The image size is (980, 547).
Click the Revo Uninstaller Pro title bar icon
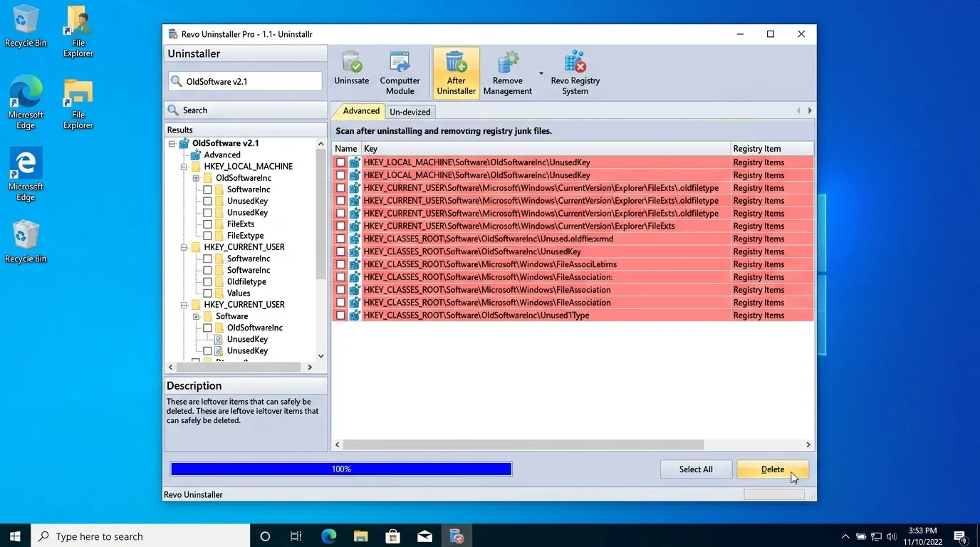tap(172, 34)
